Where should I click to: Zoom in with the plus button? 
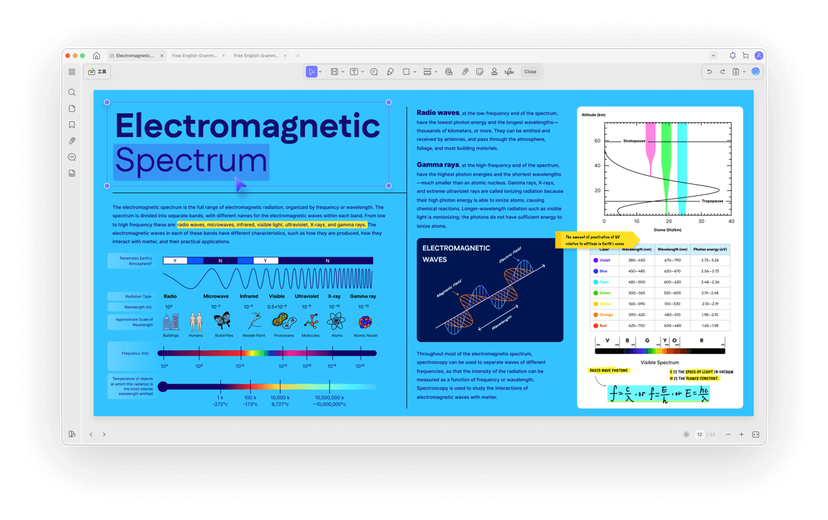(x=741, y=434)
